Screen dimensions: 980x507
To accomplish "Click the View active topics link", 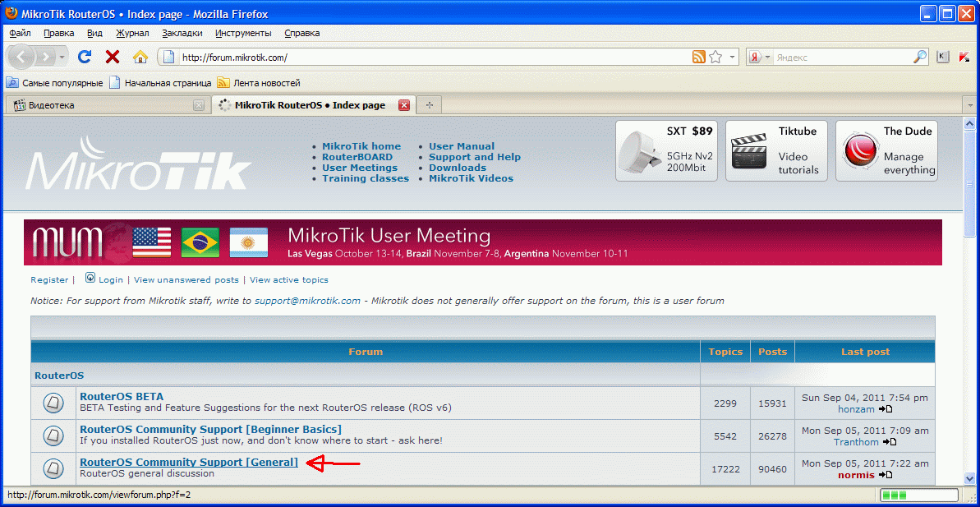I will click(x=289, y=279).
